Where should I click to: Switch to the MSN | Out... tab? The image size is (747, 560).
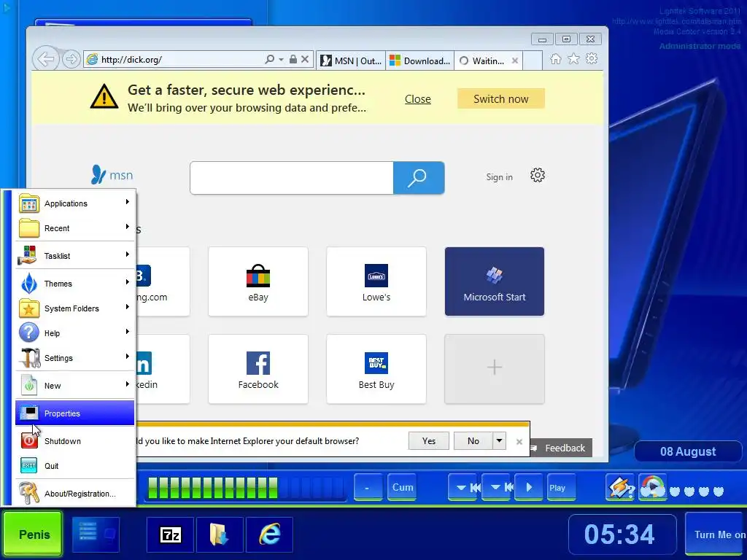coord(351,61)
